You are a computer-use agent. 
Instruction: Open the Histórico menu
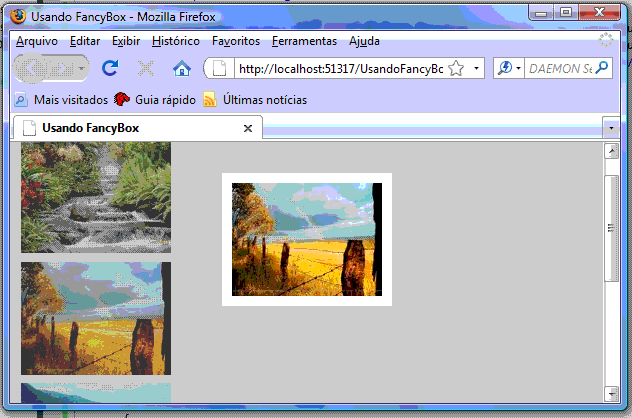click(176, 41)
